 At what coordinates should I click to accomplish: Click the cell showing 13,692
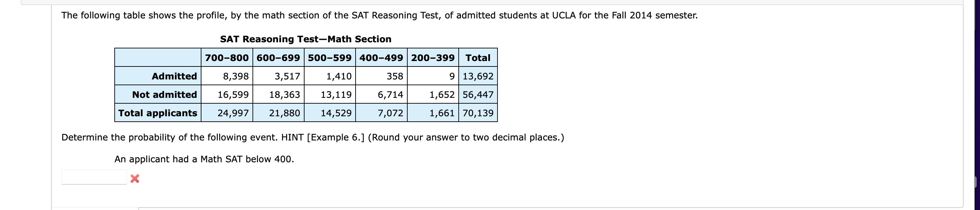(x=478, y=76)
